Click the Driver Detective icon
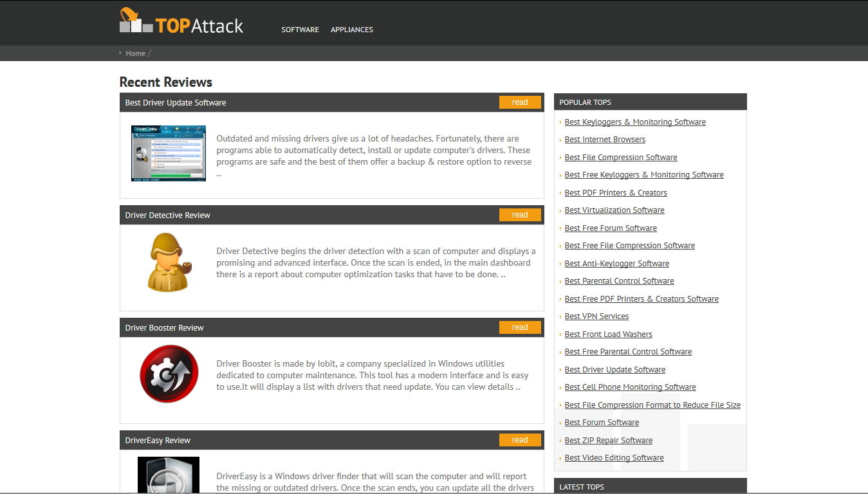868x494 pixels. [x=169, y=262]
